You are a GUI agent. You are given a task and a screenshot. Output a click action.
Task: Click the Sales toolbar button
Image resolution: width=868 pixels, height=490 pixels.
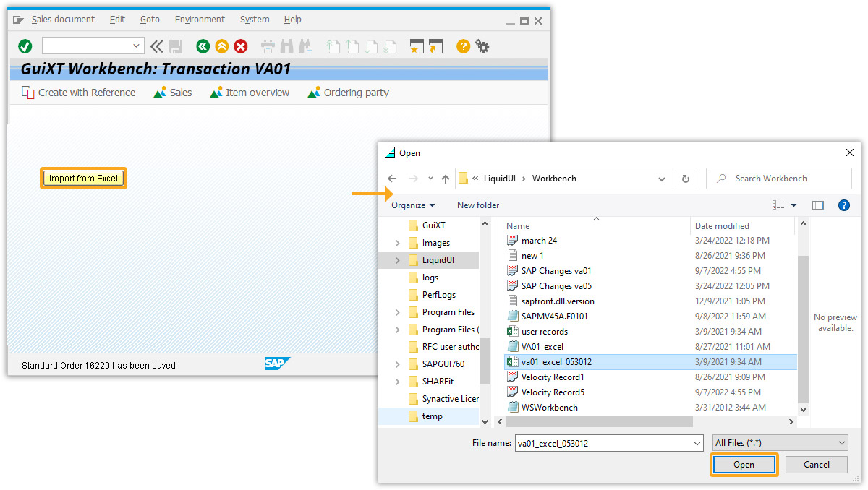[173, 93]
